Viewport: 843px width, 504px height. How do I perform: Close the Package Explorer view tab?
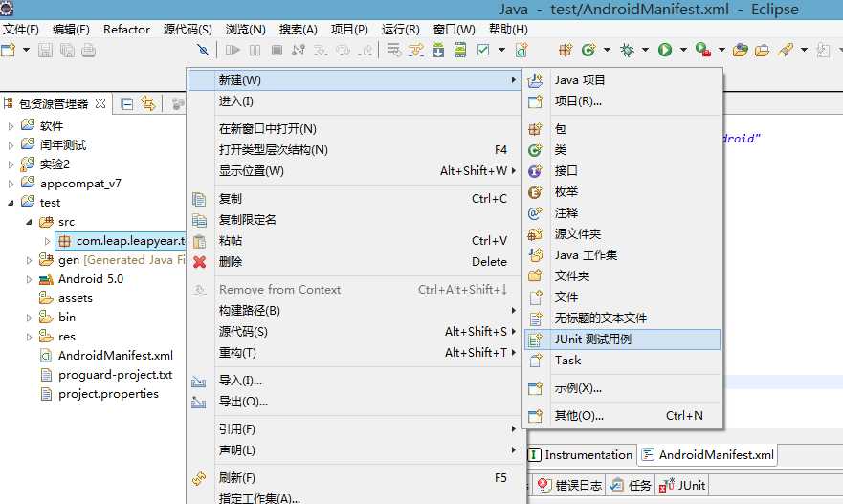(x=100, y=103)
